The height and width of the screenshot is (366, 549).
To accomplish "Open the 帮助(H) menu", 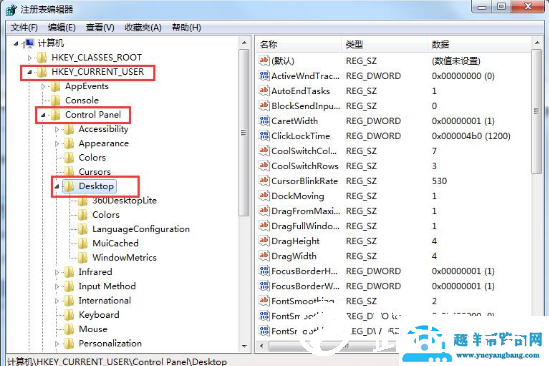I will pyautogui.click(x=186, y=27).
